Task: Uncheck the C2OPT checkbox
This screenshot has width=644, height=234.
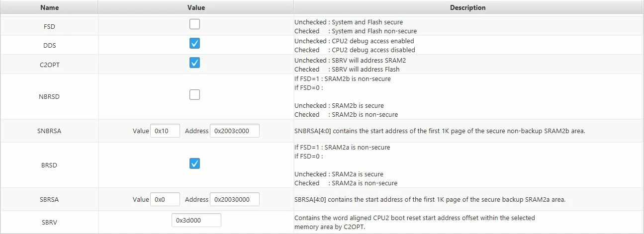Action: click(x=195, y=63)
